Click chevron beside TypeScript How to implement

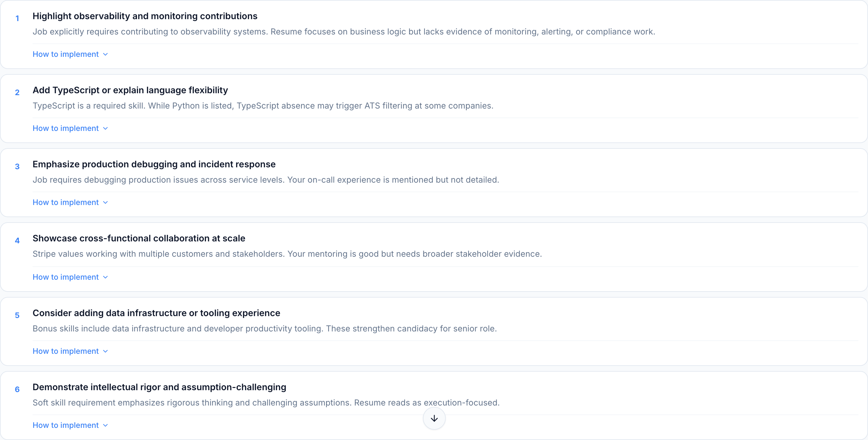[x=105, y=129]
